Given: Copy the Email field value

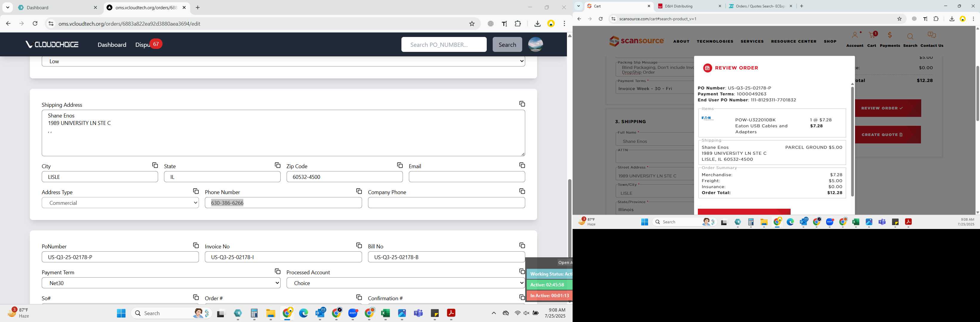Looking at the screenshot, I should point(522,165).
